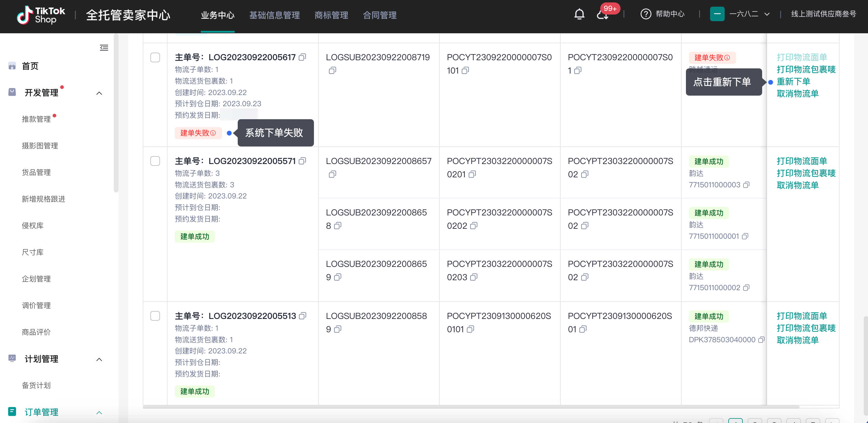Viewport: 868px width, 423px height.
Task: Copy code POCYPT2303220000007S0201
Action: point(472,174)
